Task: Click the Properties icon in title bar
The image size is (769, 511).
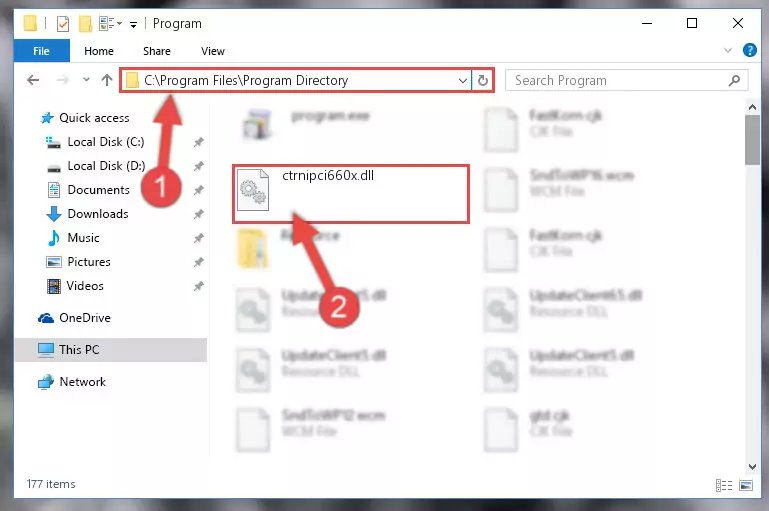Action: click(63, 24)
